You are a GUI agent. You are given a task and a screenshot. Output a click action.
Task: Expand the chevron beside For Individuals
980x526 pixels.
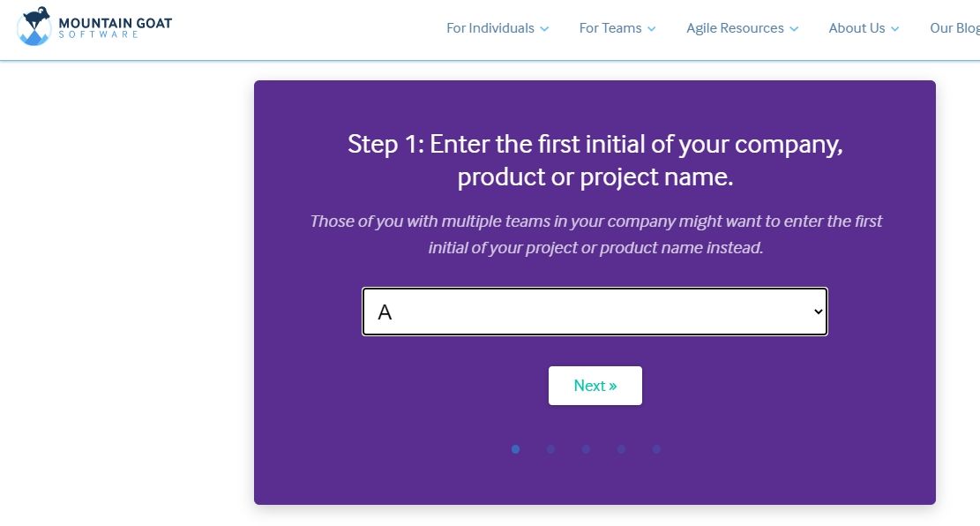pyautogui.click(x=544, y=29)
